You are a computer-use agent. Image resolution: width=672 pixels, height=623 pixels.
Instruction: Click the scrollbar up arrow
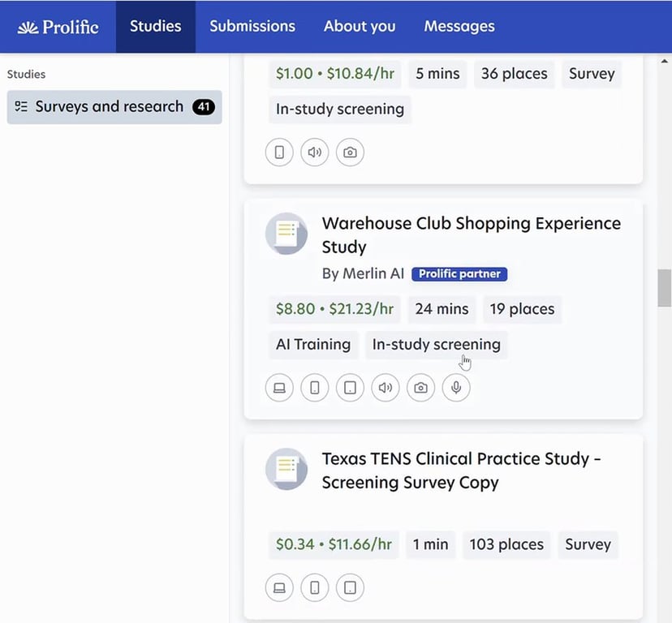coord(665,62)
